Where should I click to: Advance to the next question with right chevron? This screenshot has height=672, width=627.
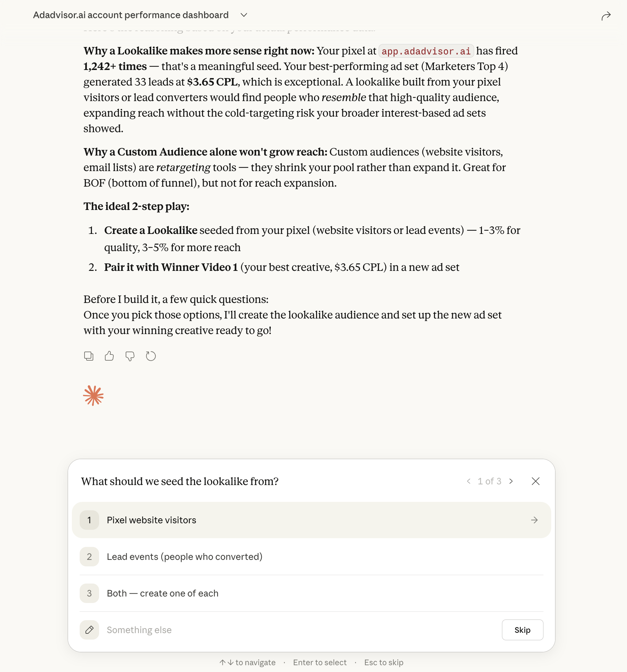click(x=511, y=481)
